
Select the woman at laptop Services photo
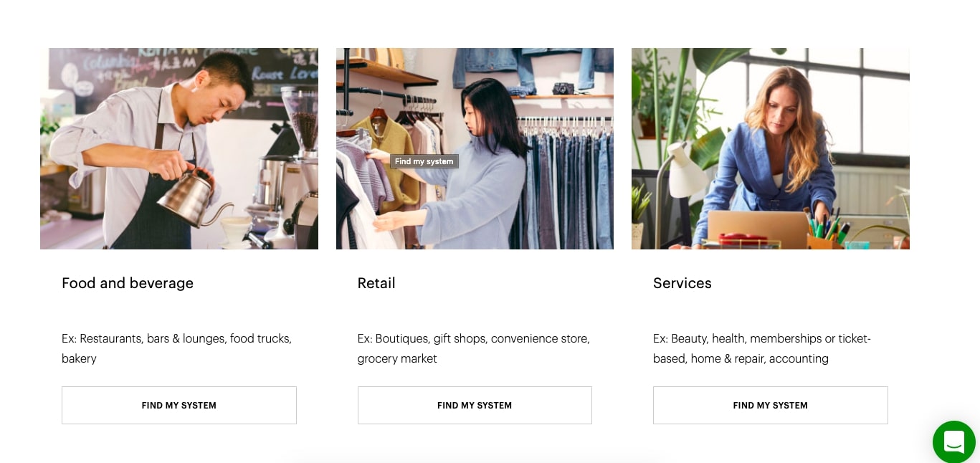[x=771, y=148]
